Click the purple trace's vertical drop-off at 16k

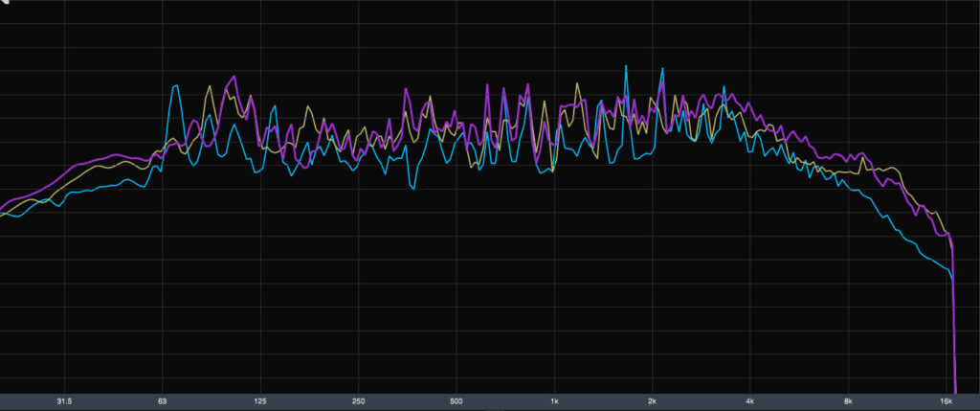[x=954, y=316]
